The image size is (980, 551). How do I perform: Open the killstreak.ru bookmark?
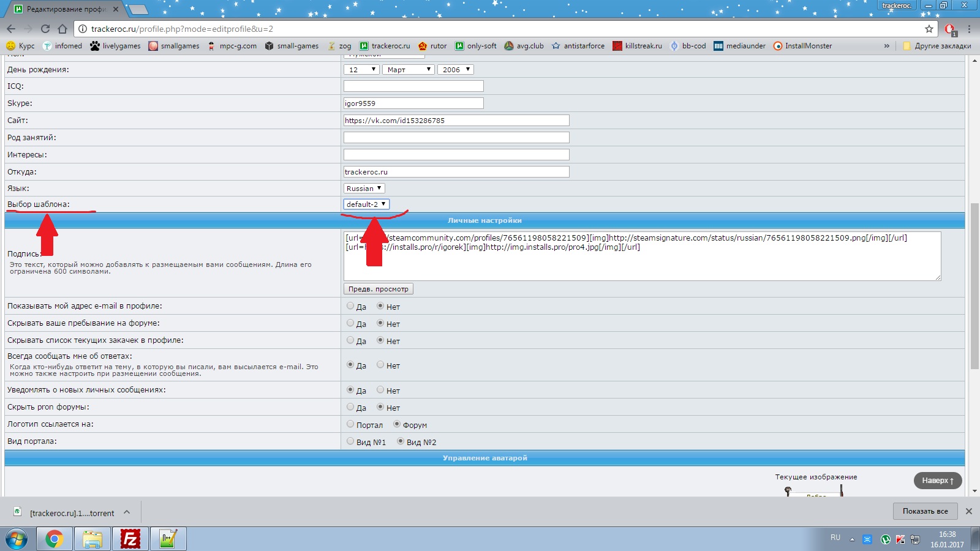point(637,46)
